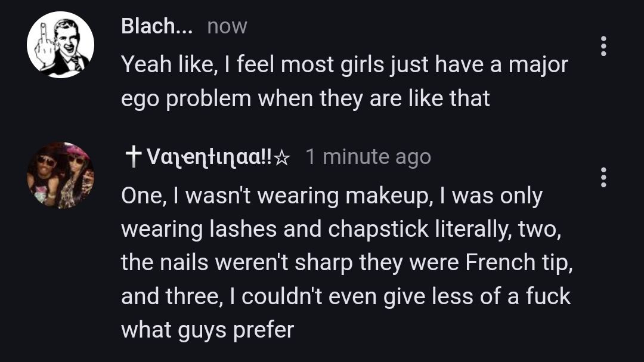Tap the "ego problem" comment line
The image size is (644, 362).
[305, 98]
